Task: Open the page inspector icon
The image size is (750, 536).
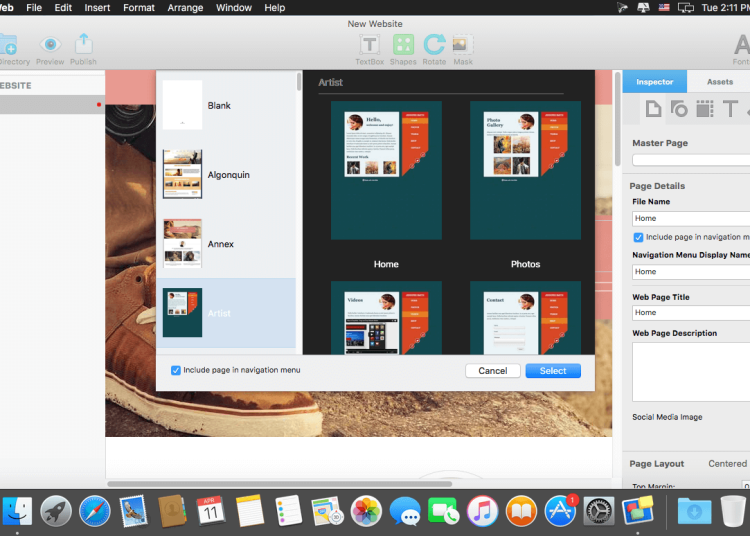Action: coord(652,109)
